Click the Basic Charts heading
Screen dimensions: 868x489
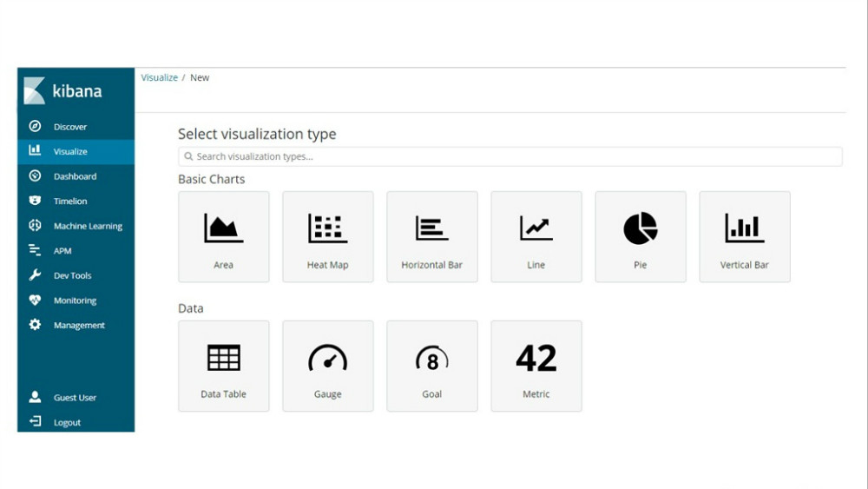pos(212,179)
